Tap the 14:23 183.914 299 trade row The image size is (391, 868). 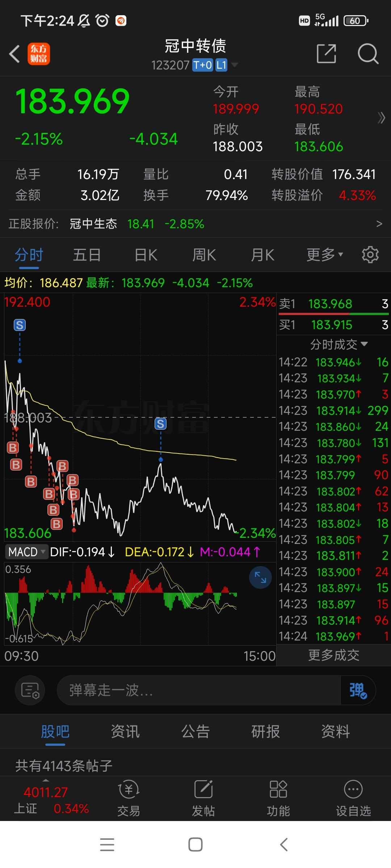(333, 410)
